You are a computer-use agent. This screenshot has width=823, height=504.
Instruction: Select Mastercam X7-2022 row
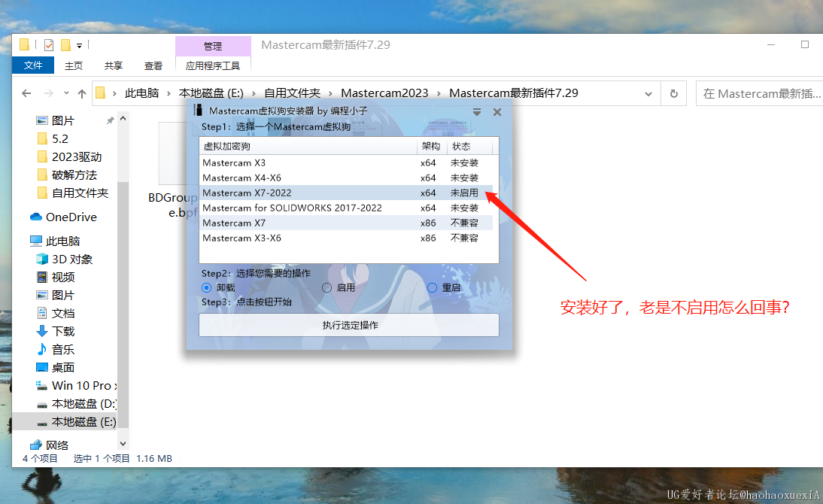tap(346, 193)
